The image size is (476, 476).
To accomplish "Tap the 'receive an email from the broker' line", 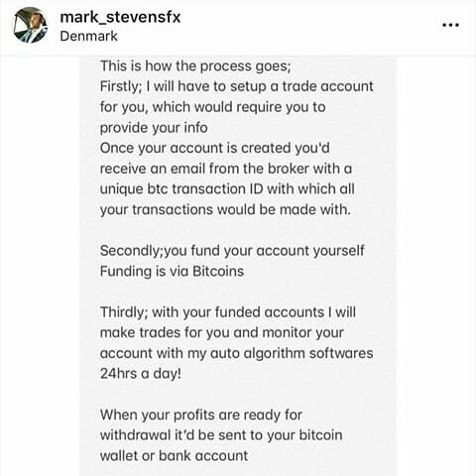I will point(226,169).
